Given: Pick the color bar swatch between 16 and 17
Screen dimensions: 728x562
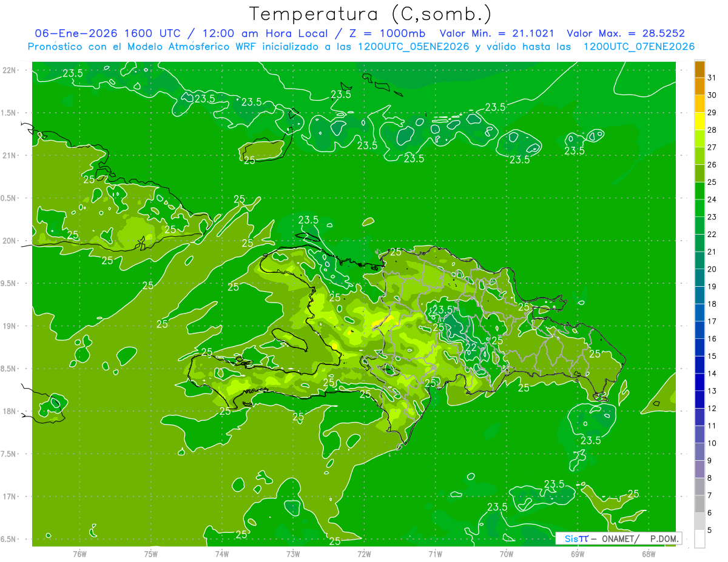Looking at the screenshot, I should (x=699, y=330).
